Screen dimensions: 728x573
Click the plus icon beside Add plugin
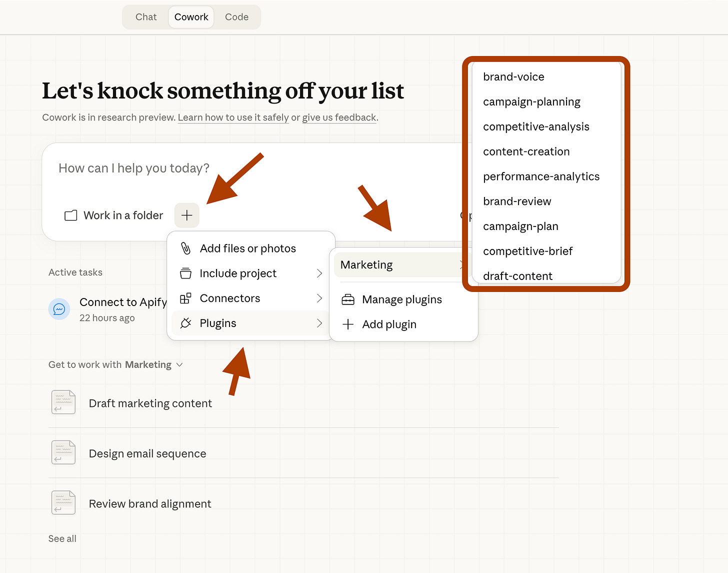point(348,324)
